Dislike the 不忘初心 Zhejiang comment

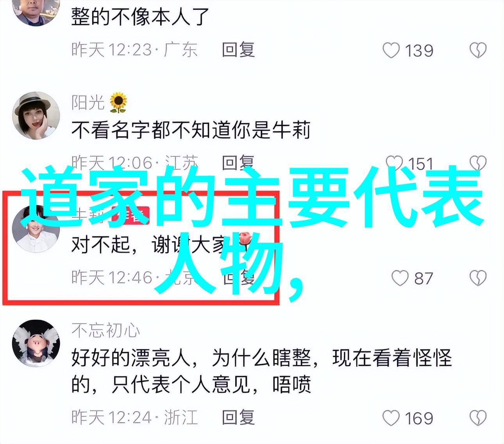(x=478, y=418)
